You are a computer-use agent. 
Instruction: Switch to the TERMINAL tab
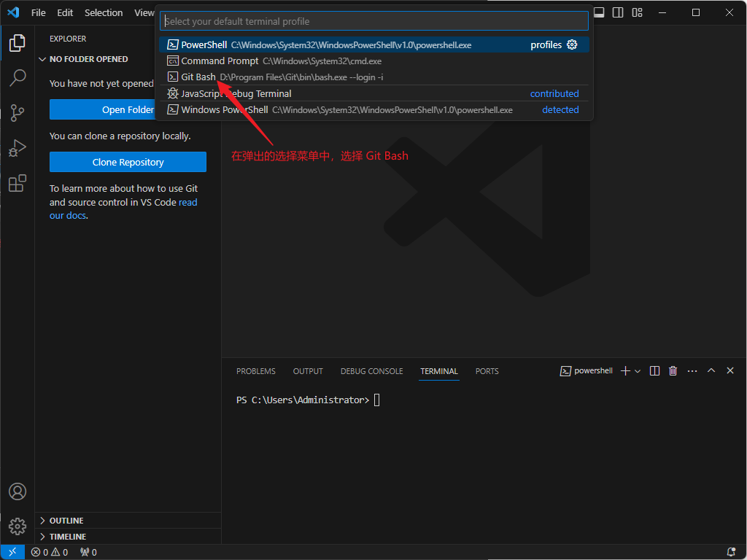click(438, 371)
